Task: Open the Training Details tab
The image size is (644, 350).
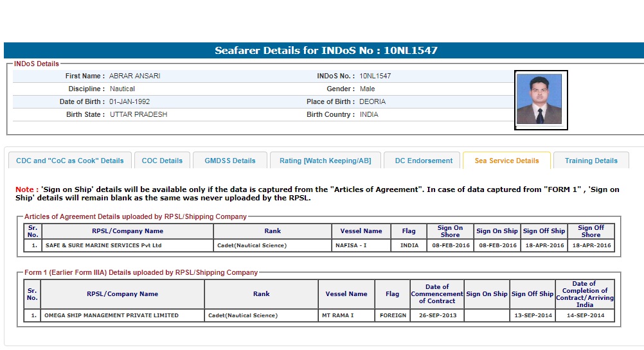Action: tap(591, 161)
